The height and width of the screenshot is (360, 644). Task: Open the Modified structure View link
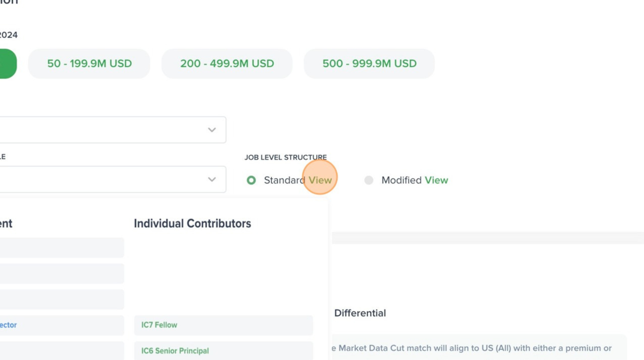pyautogui.click(x=436, y=180)
